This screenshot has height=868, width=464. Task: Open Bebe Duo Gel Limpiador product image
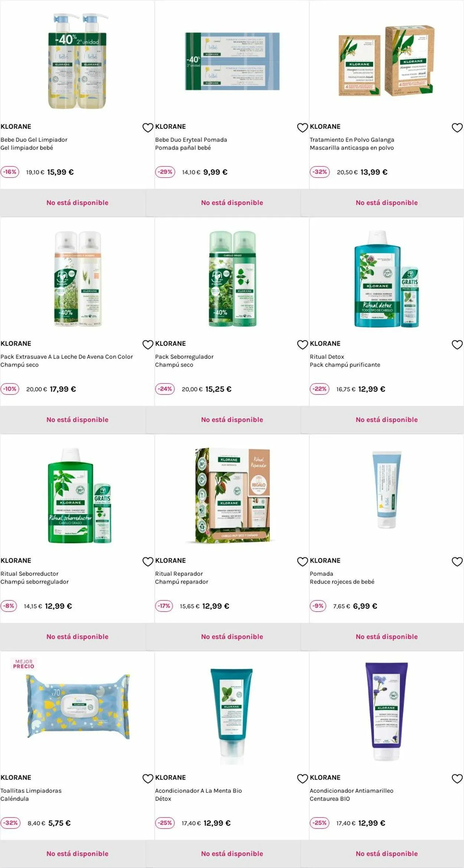(x=78, y=61)
